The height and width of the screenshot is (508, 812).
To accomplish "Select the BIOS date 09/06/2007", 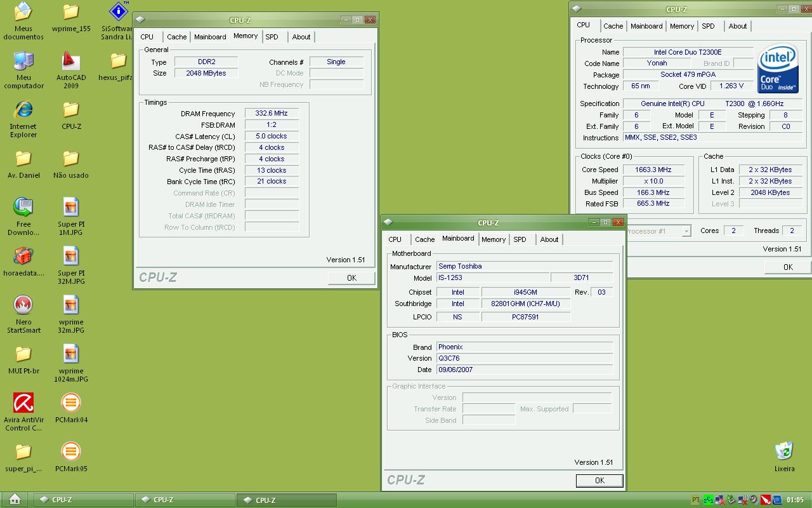I will [525, 370].
